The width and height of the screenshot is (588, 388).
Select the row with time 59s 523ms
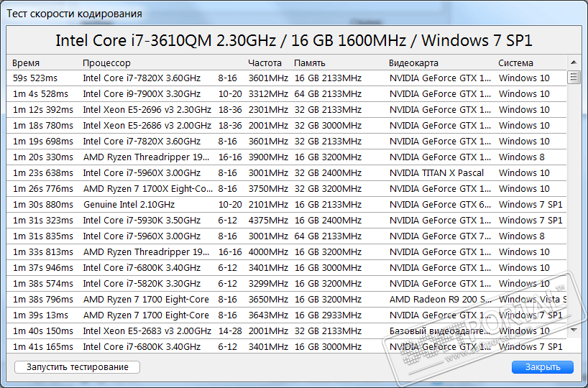pos(286,78)
